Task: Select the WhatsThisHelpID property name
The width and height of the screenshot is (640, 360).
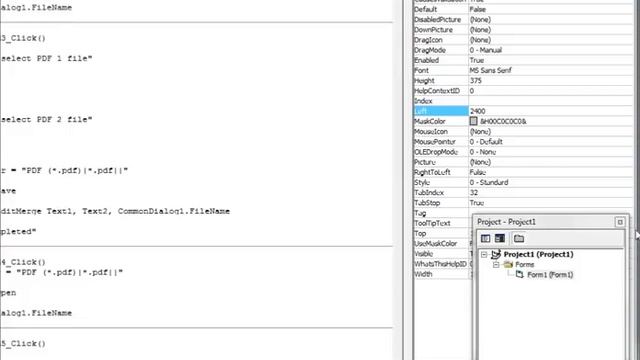Action: 440,264
